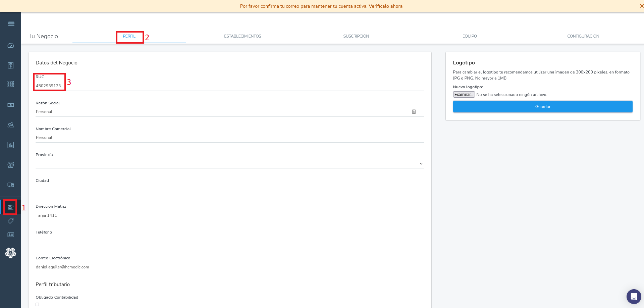Click into the Ciudad input field

(229, 190)
